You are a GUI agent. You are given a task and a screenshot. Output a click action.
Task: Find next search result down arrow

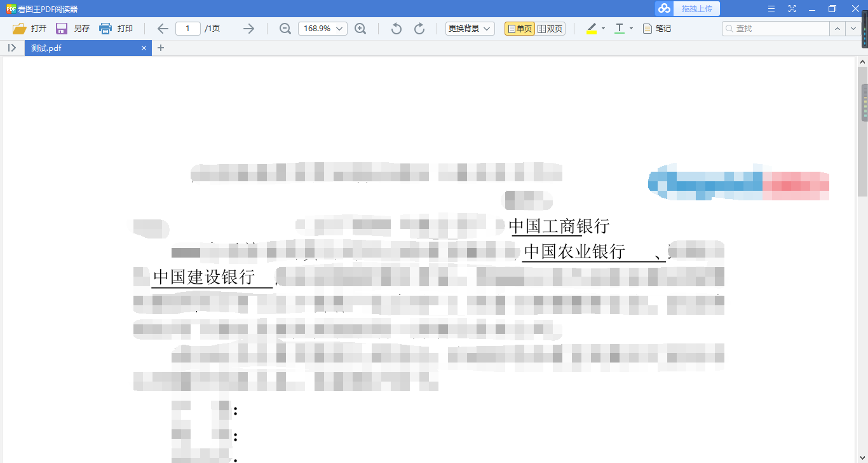853,29
